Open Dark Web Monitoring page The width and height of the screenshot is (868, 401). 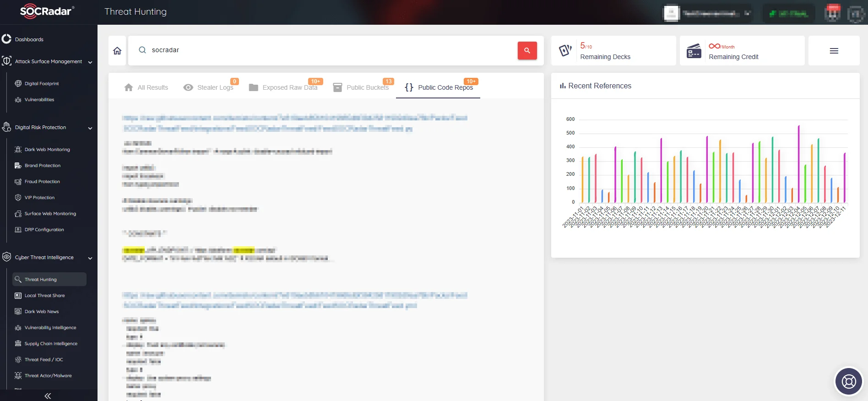point(47,150)
